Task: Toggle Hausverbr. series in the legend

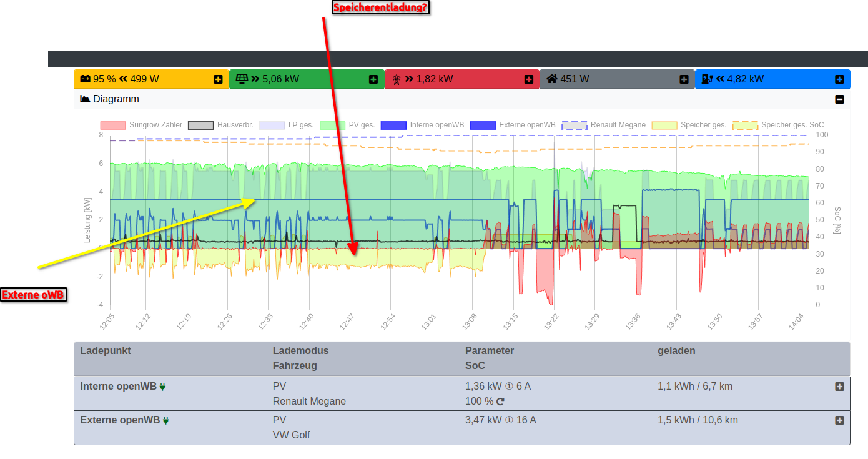Action: coord(220,125)
